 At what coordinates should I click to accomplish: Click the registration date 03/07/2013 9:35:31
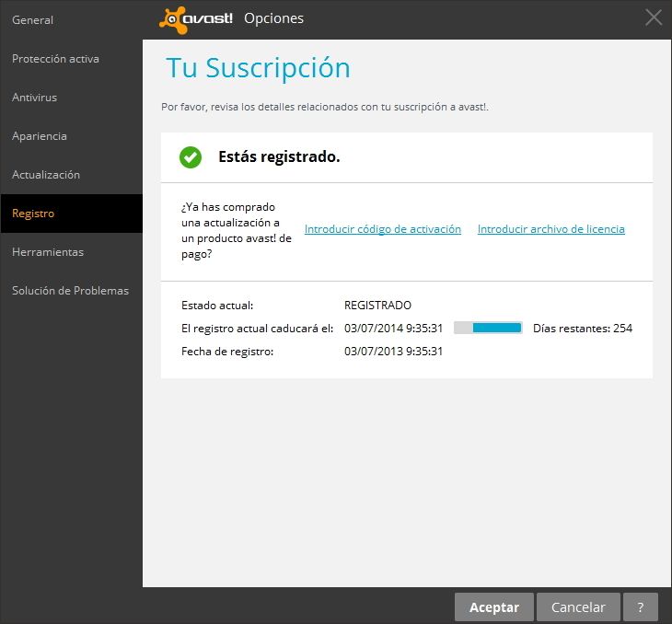tap(393, 352)
